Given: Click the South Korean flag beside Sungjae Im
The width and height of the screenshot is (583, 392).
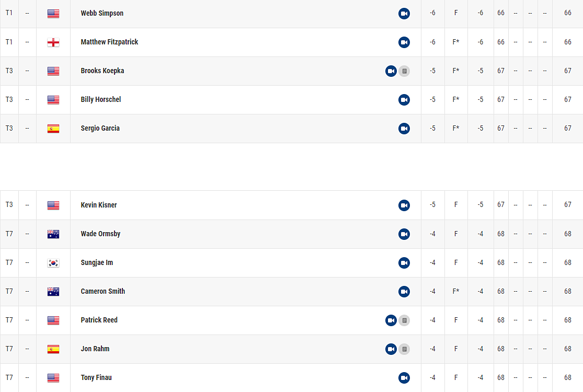Looking at the screenshot, I should coord(53,263).
